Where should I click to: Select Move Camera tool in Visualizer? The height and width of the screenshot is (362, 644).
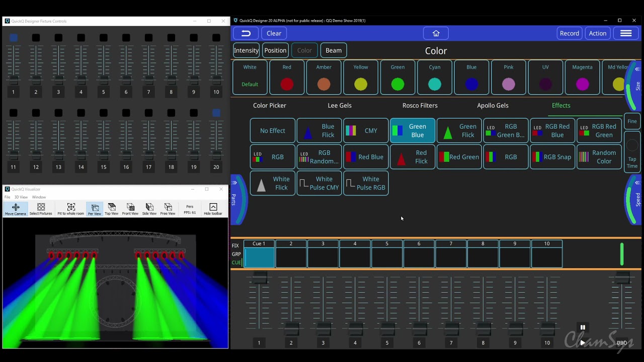coord(16,209)
